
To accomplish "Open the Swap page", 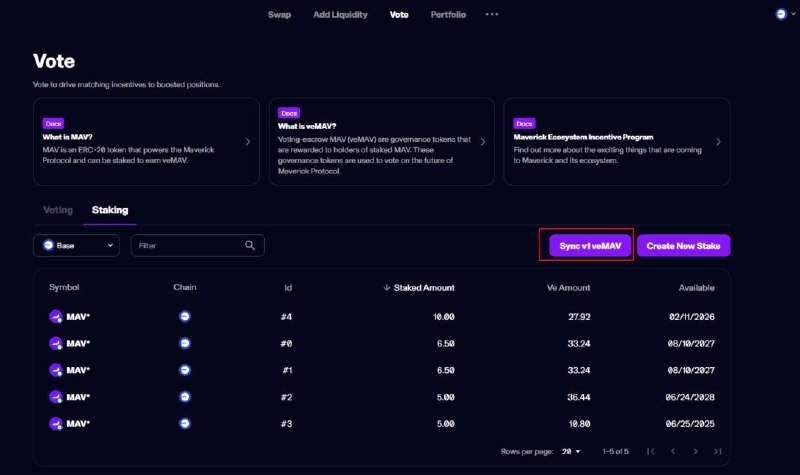I will click(x=279, y=15).
